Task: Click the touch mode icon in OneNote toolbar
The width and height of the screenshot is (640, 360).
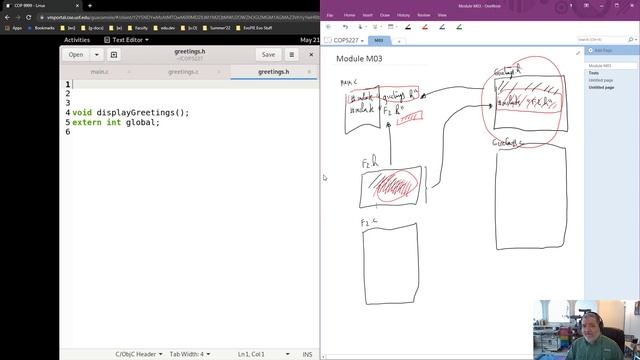Action: click(x=360, y=27)
